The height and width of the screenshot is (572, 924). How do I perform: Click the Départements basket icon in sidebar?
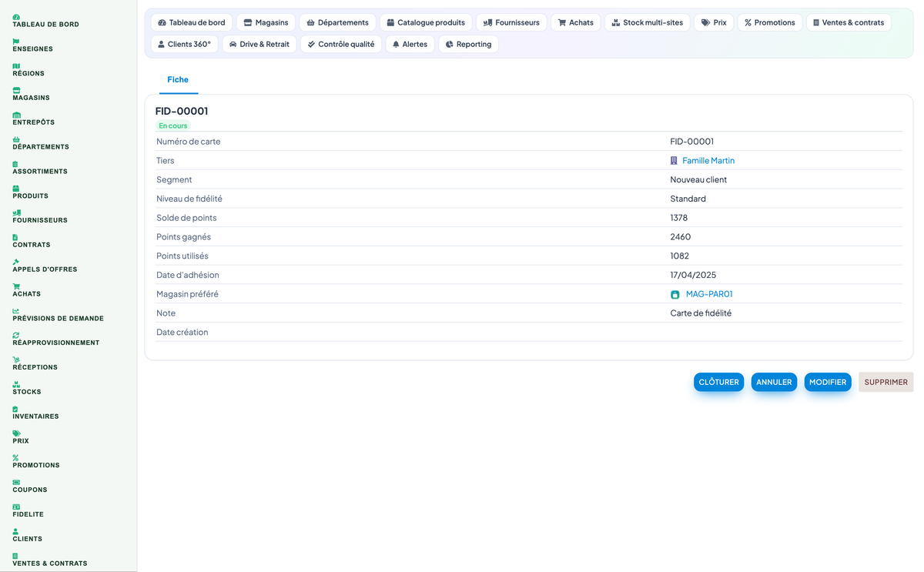(16, 139)
